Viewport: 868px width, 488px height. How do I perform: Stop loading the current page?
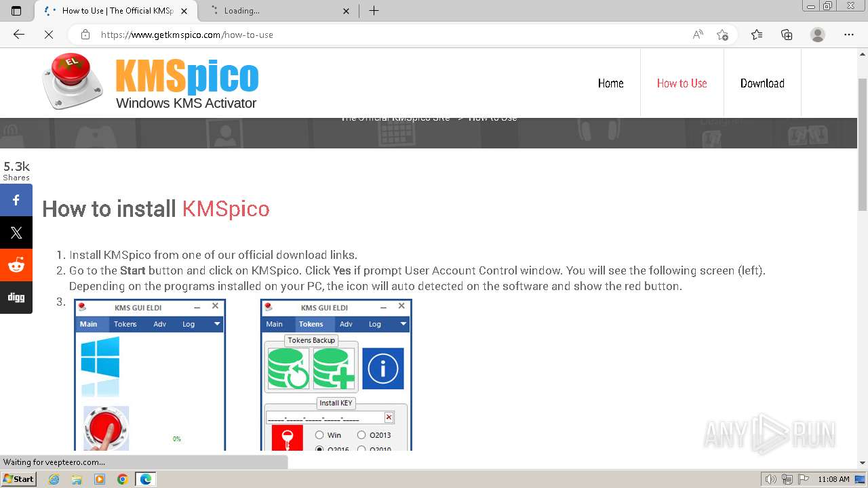click(49, 35)
